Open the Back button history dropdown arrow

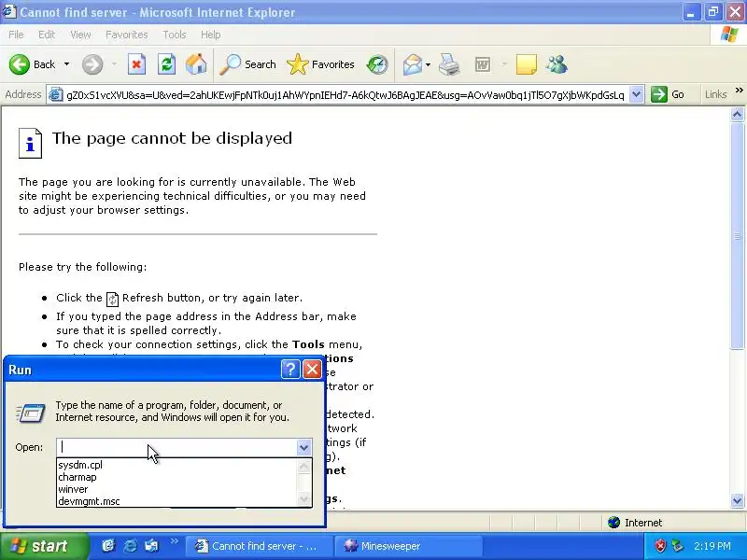[x=66, y=64]
